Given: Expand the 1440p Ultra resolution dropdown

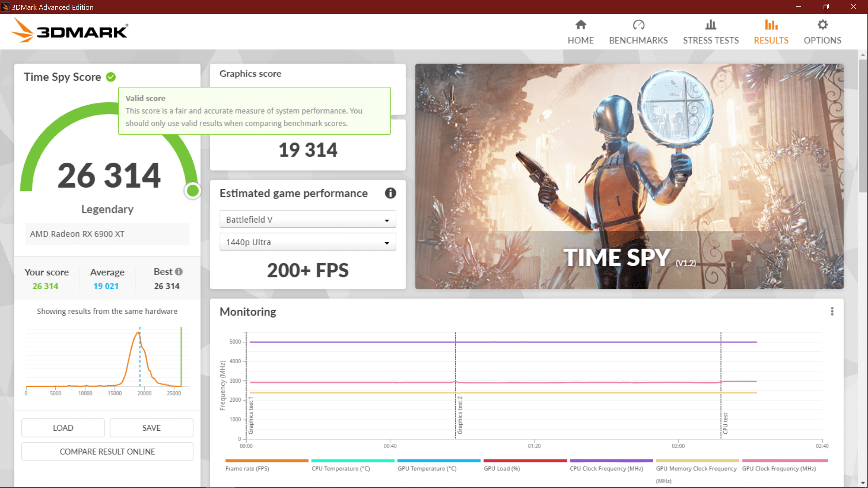Looking at the screenshot, I should click(308, 242).
